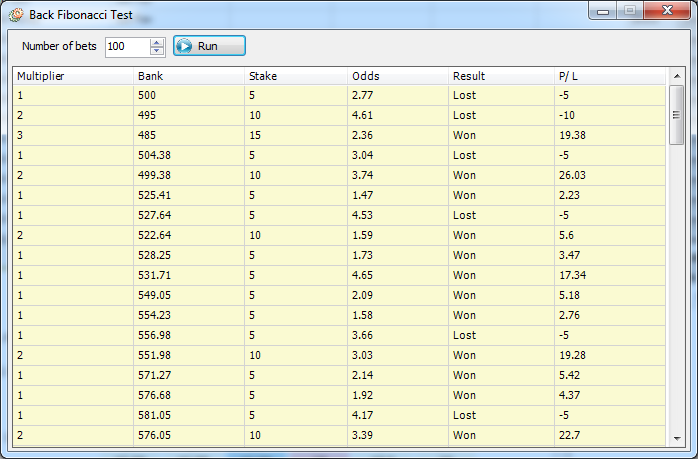Click the scrollbar down arrow
Screen dimensions: 698x459
[x=677, y=439]
